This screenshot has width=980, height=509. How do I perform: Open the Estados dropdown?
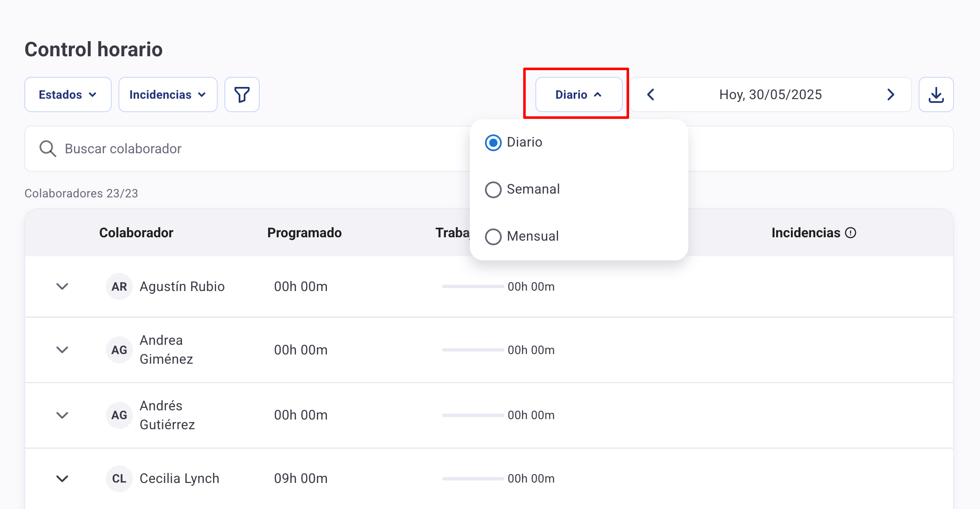click(x=68, y=94)
